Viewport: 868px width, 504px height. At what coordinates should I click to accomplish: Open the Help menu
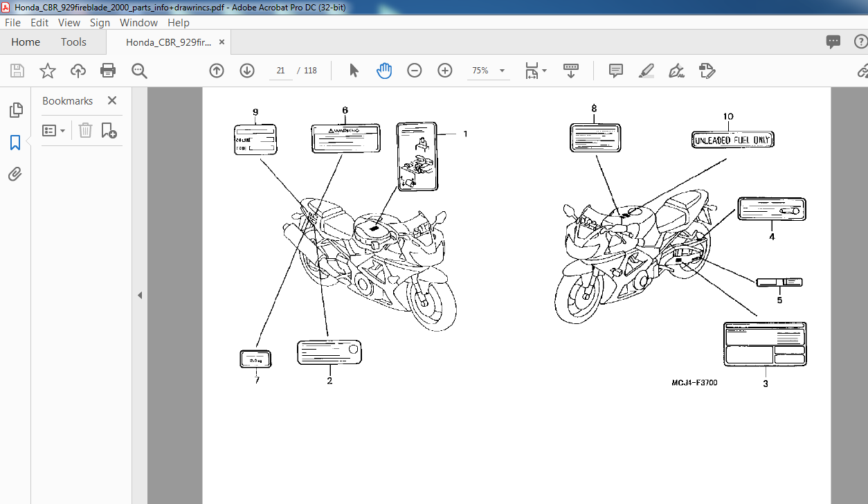pos(179,23)
